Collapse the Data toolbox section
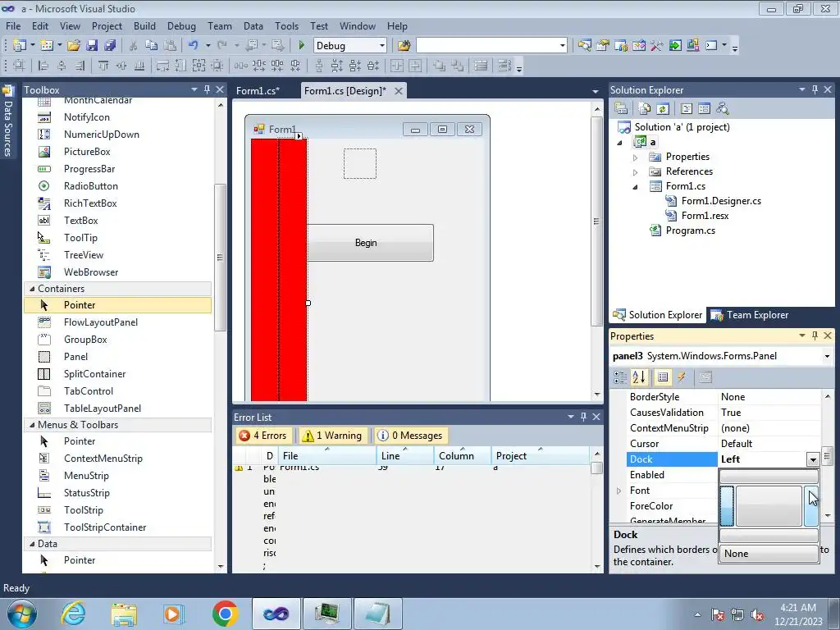The height and width of the screenshot is (630, 840). tap(32, 544)
